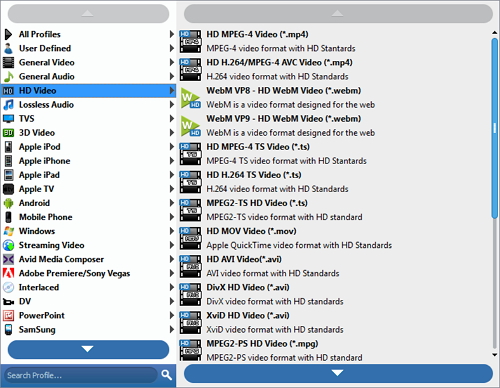Expand the SamSung category arrow
The width and height of the screenshot is (500, 388).
click(172, 330)
